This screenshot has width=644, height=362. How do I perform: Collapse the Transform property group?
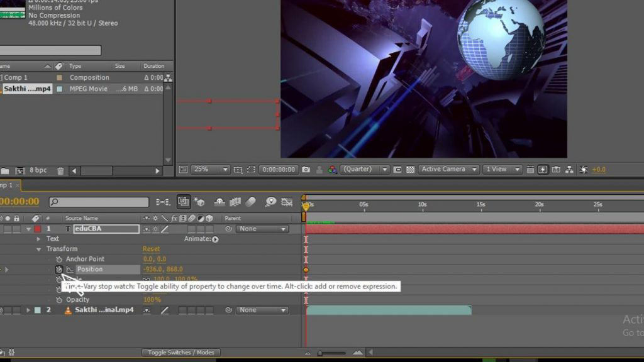(39, 248)
